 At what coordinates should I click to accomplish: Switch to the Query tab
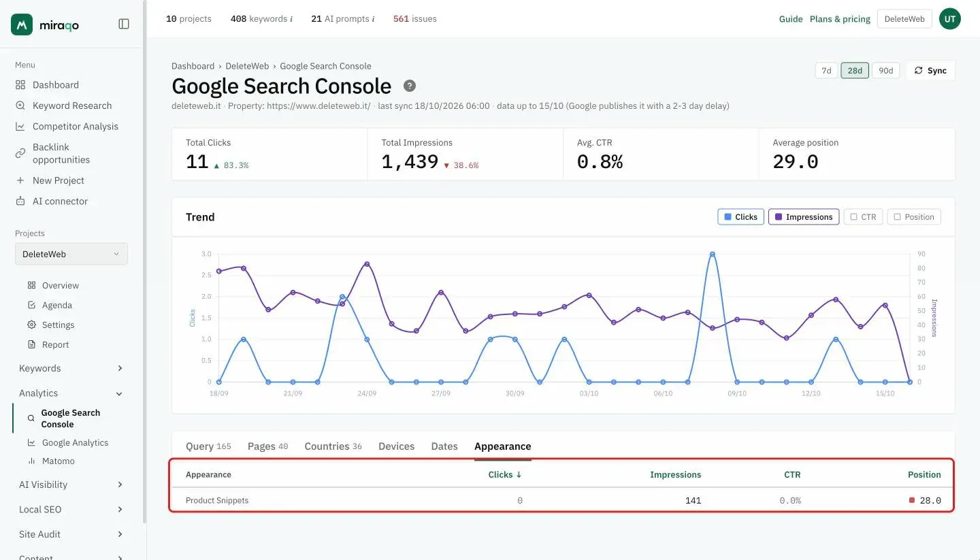208,446
